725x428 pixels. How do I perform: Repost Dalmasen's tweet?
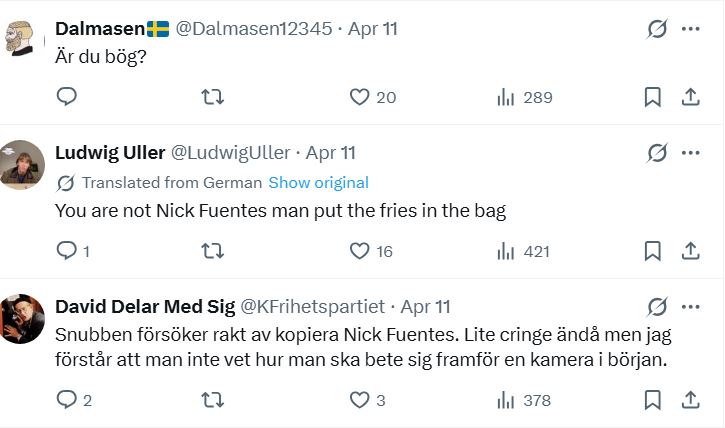click(212, 97)
